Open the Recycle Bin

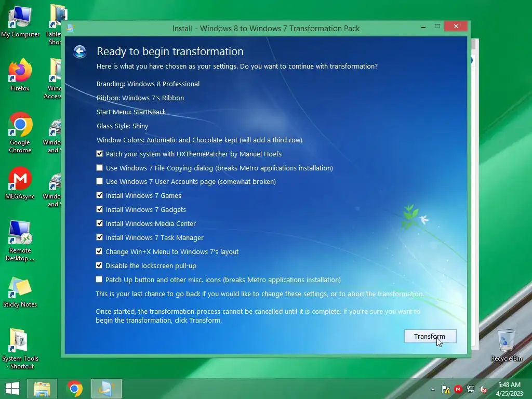506,345
